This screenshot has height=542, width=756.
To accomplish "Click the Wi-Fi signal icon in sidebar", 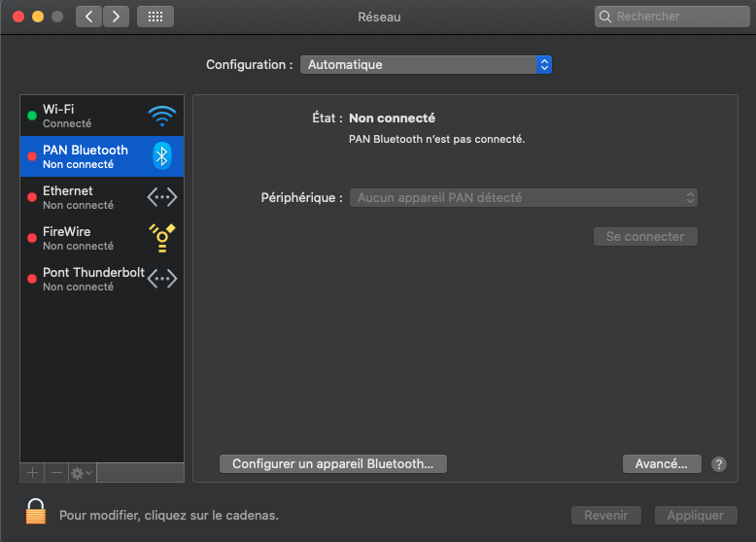I will click(162, 117).
